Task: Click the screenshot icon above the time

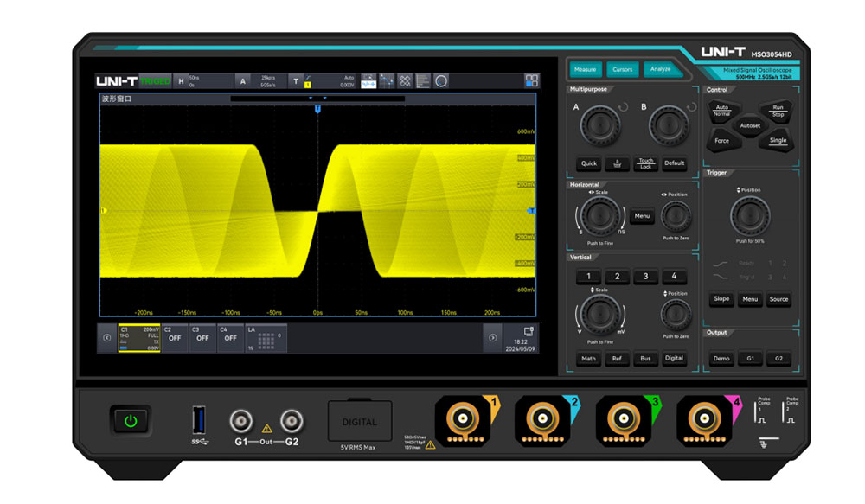Action: (x=528, y=331)
